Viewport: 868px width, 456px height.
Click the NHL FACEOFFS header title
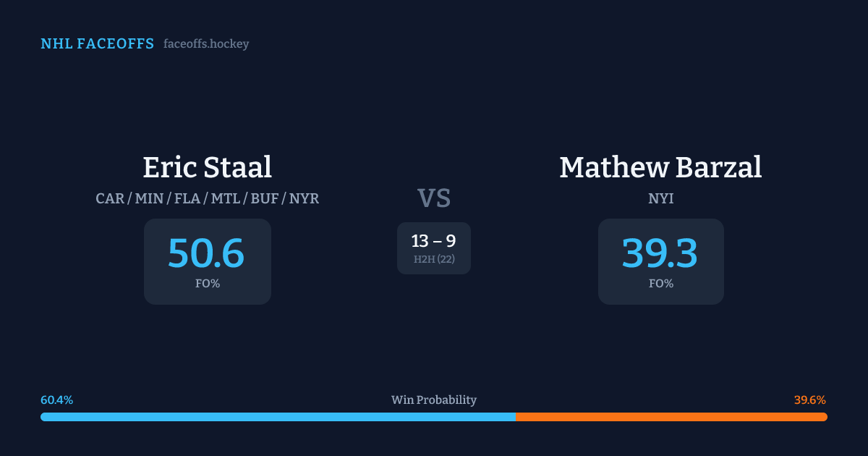coord(97,44)
